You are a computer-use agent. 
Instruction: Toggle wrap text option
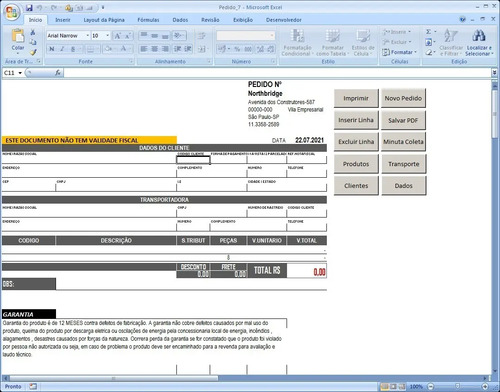(x=202, y=35)
